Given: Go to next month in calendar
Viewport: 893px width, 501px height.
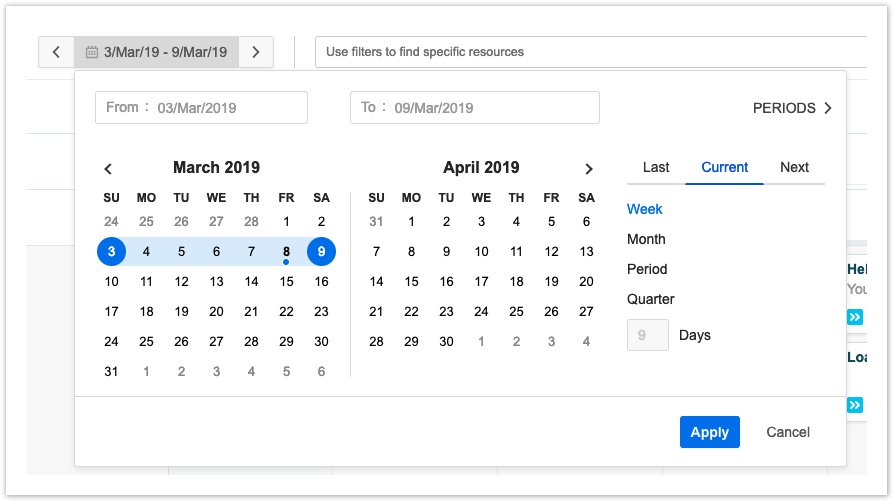Looking at the screenshot, I should tap(589, 169).
